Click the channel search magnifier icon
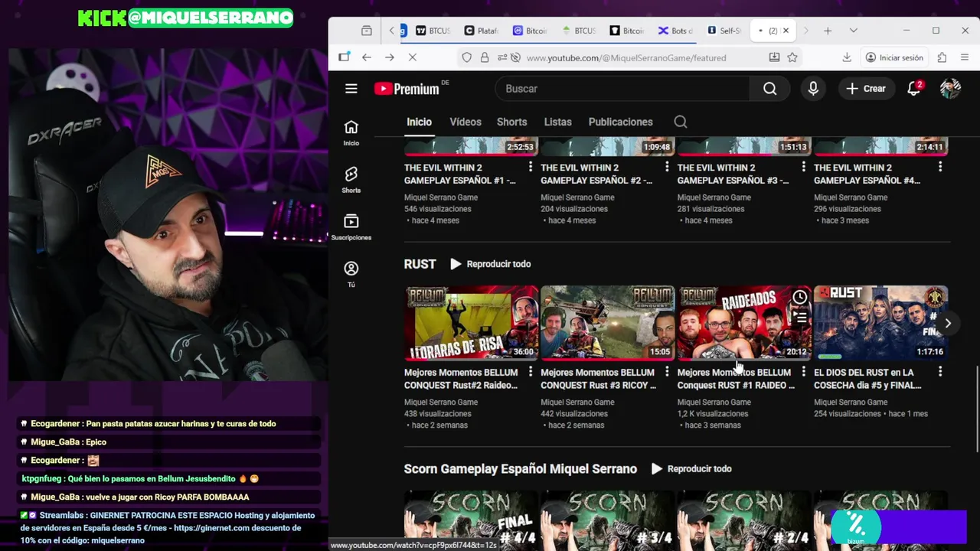Screen dimensions: 980x551 coord(681,122)
